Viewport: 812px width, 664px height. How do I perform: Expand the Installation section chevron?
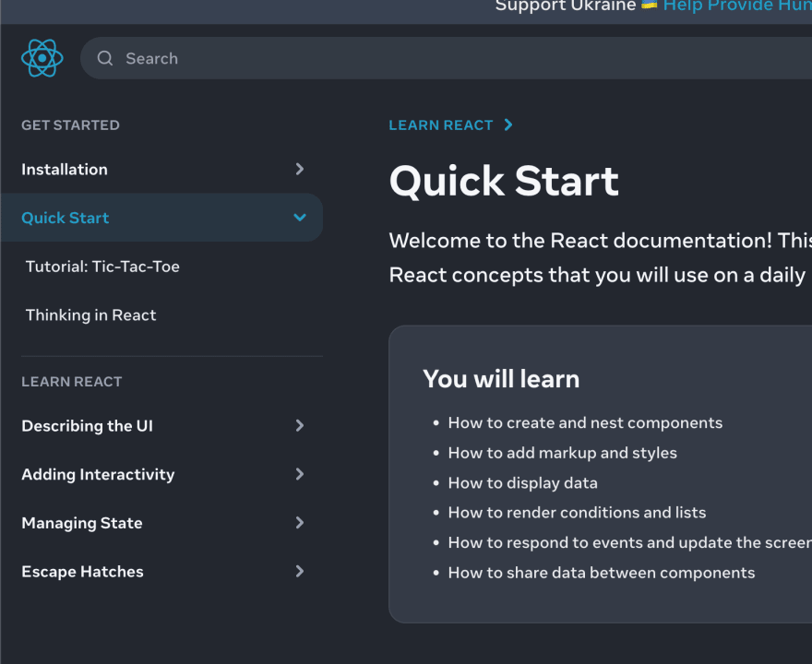pos(299,169)
